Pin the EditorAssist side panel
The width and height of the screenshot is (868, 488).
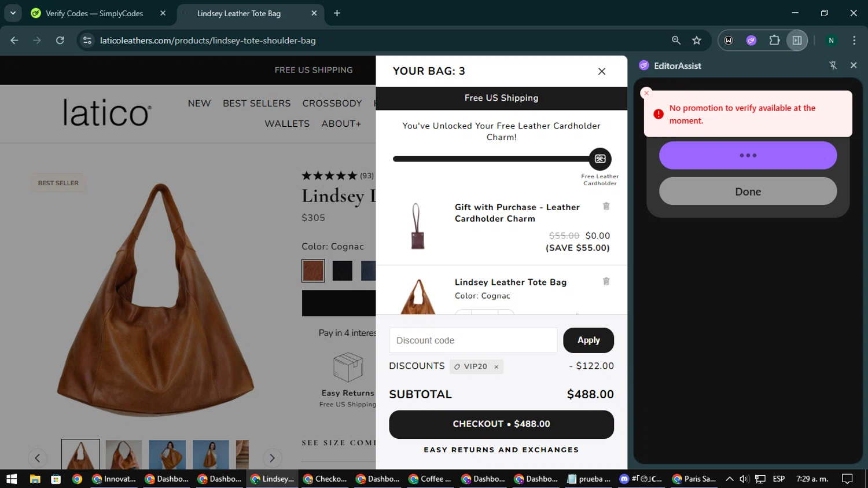pos(833,65)
